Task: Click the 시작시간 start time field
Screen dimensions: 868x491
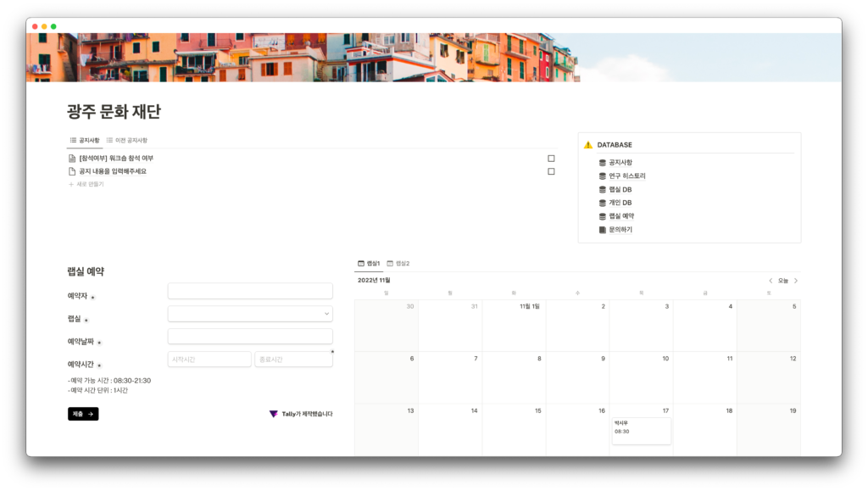Action: 209,360
